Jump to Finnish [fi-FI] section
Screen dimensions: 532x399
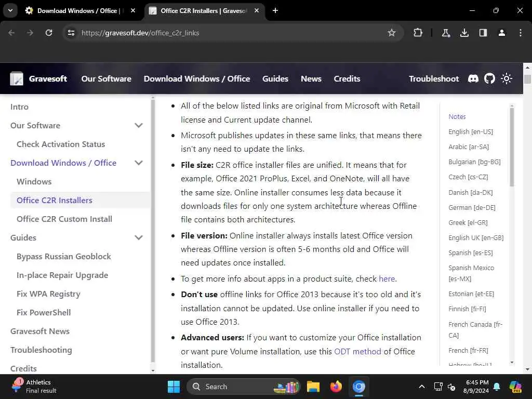(x=467, y=309)
